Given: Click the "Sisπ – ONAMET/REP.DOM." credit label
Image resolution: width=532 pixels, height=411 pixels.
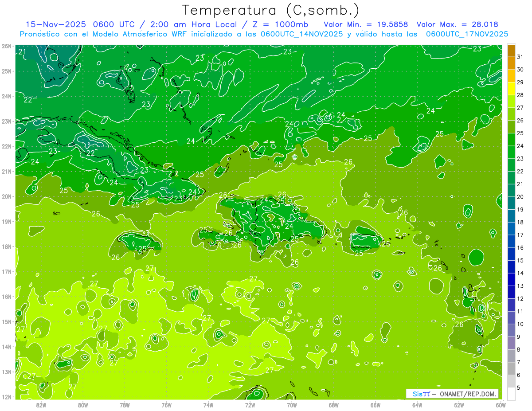Looking at the screenshot, I should pos(452,394).
